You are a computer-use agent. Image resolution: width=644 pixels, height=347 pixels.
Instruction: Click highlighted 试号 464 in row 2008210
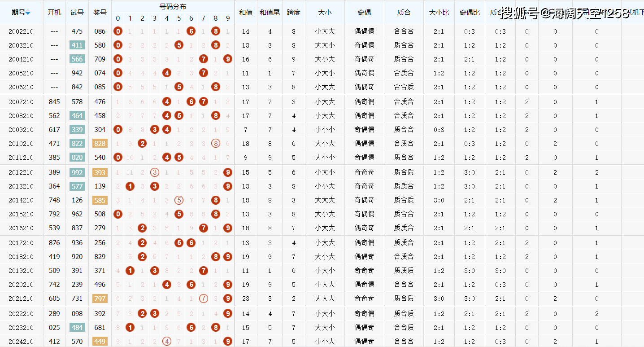tap(77, 116)
